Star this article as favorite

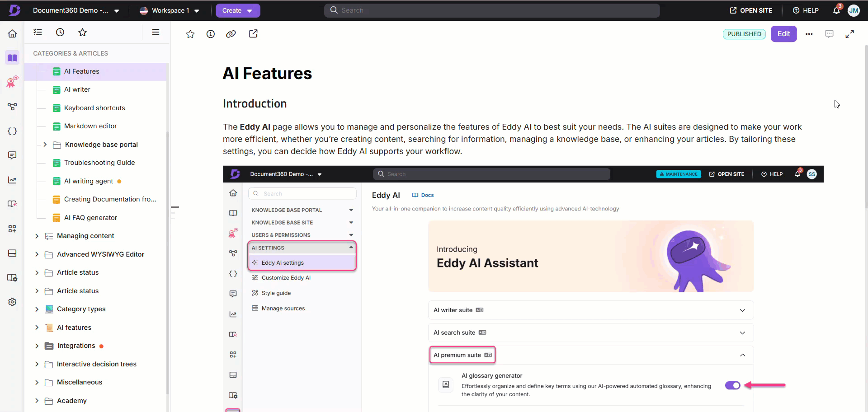pos(190,34)
